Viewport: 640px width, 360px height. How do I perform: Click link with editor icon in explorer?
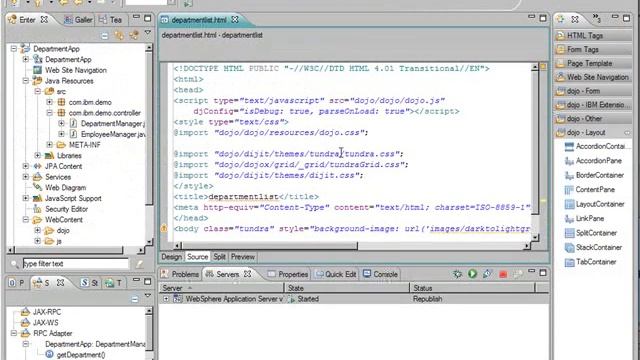tap(119, 36)
